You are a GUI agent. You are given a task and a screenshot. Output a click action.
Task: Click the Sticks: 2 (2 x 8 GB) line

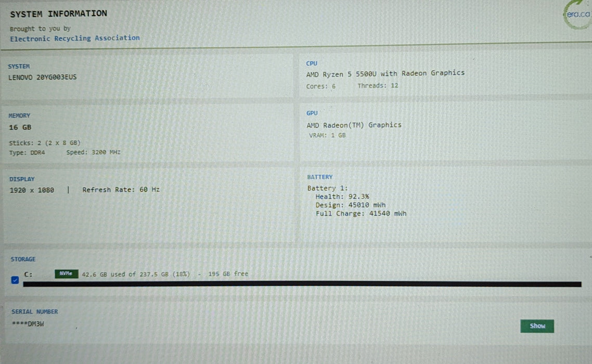point(45,142)
